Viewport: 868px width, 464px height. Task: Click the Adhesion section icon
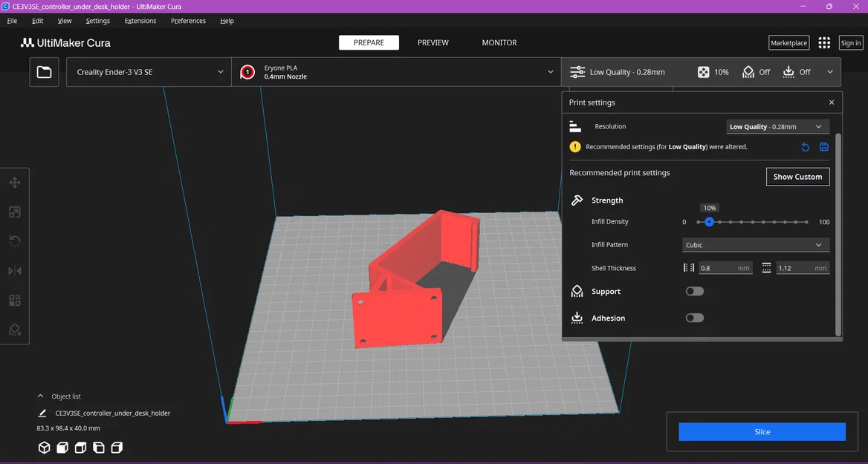click(577, 318)
